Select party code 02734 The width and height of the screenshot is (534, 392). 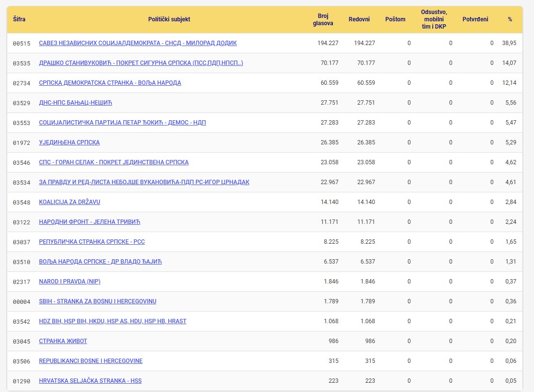coord(21,83)
